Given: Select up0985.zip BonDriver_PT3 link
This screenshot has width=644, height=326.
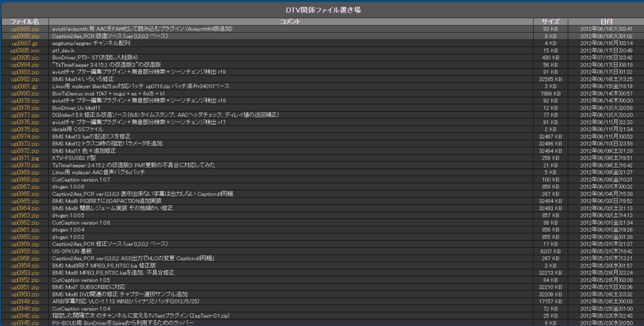Looking at the screenshot, I should click(25, 58).
